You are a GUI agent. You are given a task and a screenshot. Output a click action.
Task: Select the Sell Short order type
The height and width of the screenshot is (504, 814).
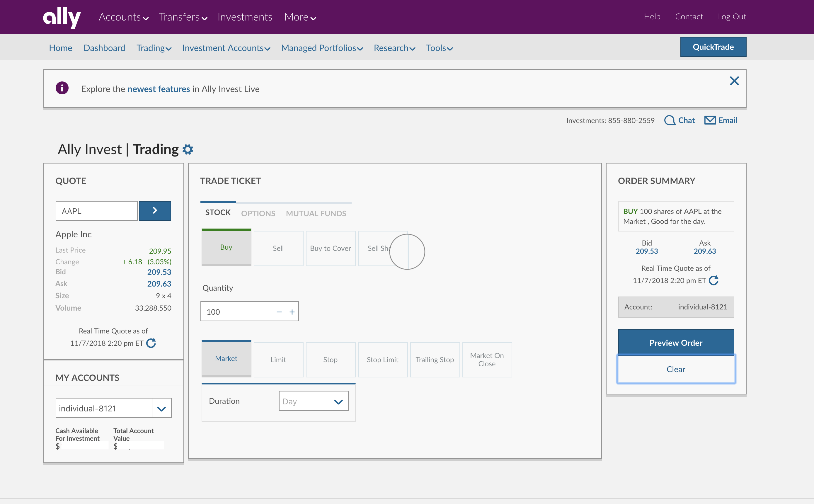pos(383,248)
